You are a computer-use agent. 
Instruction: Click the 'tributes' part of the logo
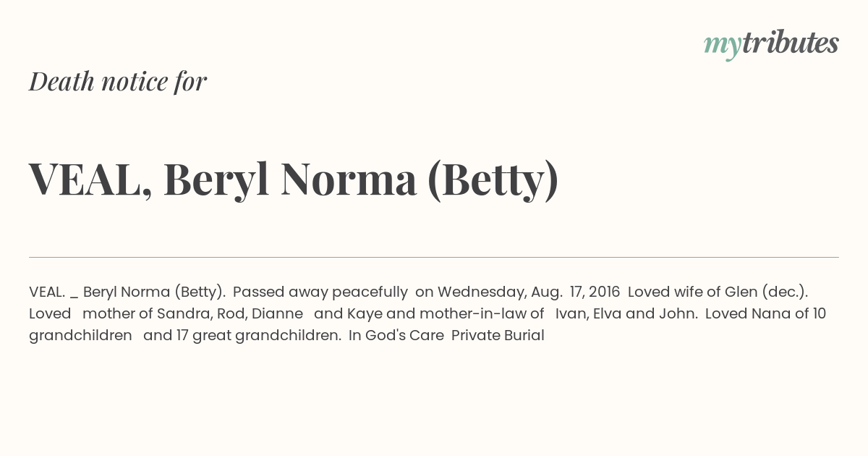(x=790, y=43)
